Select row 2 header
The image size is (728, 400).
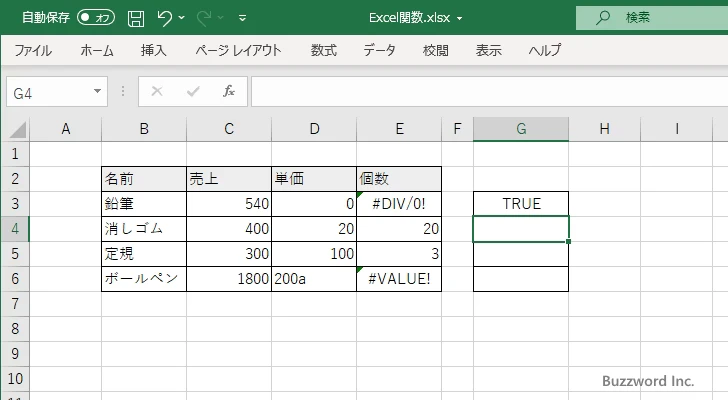(15, 179)
